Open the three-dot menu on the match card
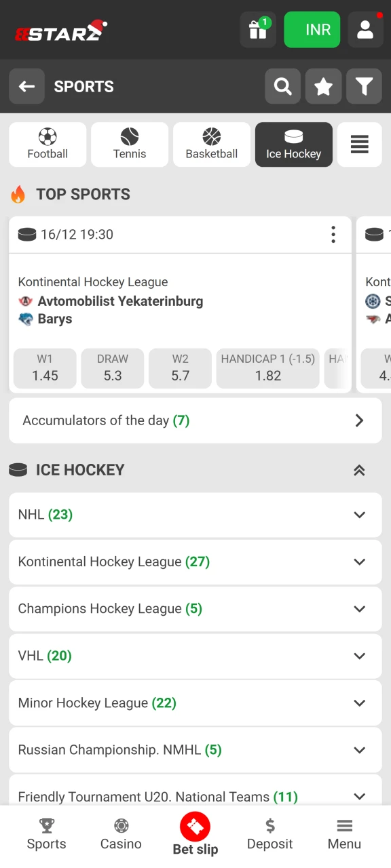Image resolution: width=391 pixels, height=868 pixels. click(x=333, y=234)
